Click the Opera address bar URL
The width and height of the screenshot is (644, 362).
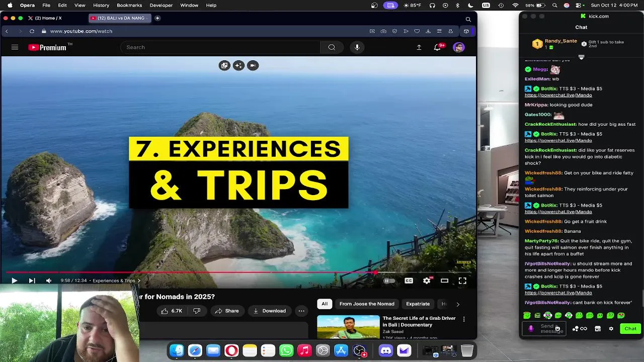pyautogui.click(x=81, y=31)
